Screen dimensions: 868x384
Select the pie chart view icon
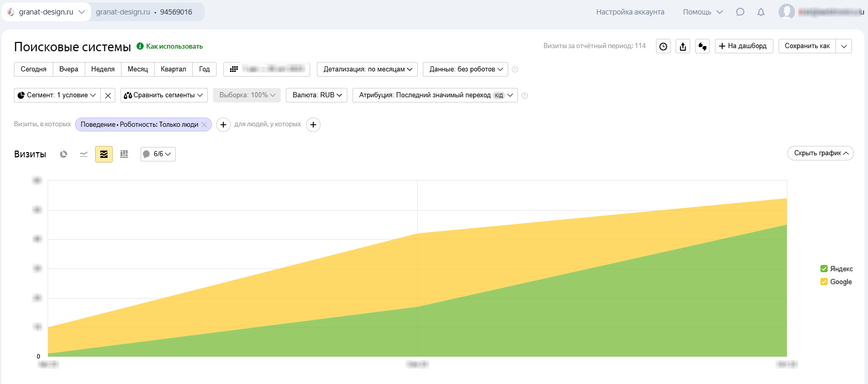point(64,154)
